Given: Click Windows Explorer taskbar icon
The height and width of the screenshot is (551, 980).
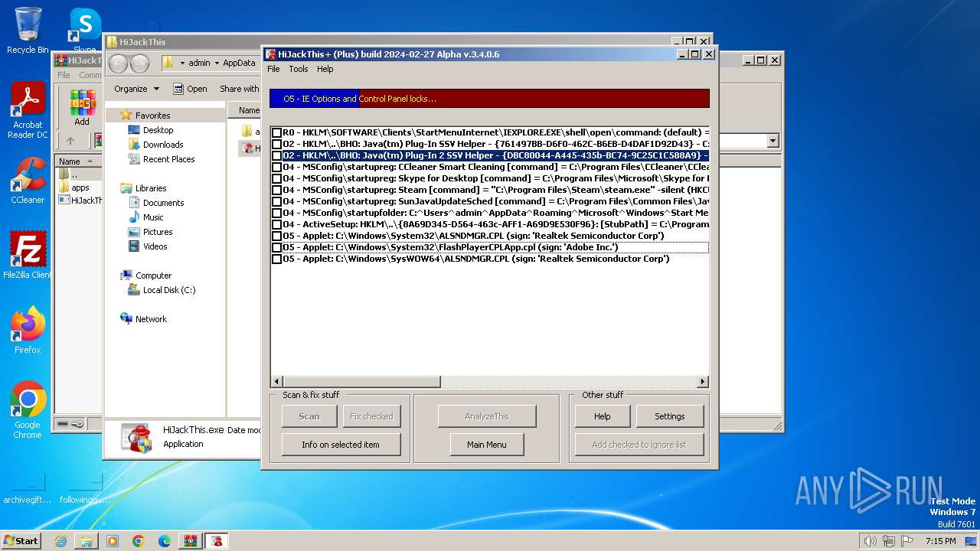Looking at the screenshot, I should pyautogui.click(x=87, y=541).
